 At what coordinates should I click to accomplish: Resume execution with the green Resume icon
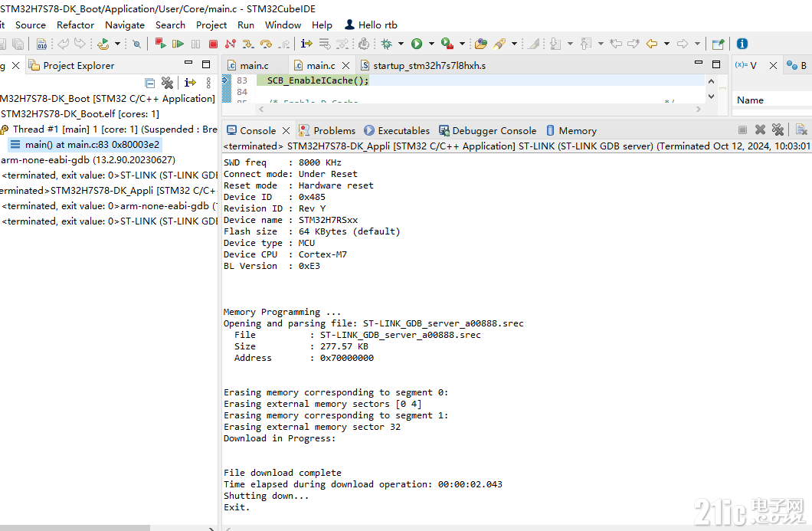178,44
